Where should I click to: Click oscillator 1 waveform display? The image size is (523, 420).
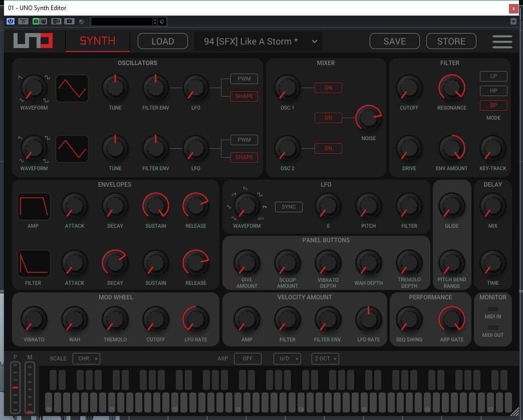[x=72, y=88]
